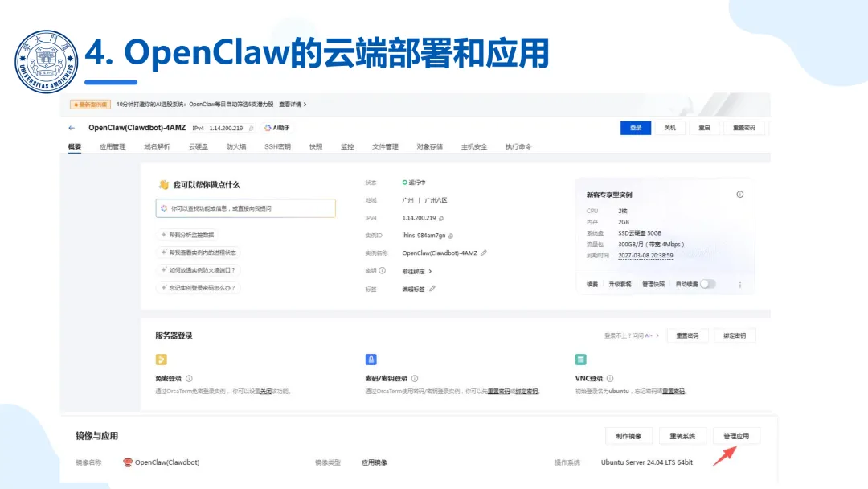Click the 关闭 link in 免密登录 description

tap(266, 392)
